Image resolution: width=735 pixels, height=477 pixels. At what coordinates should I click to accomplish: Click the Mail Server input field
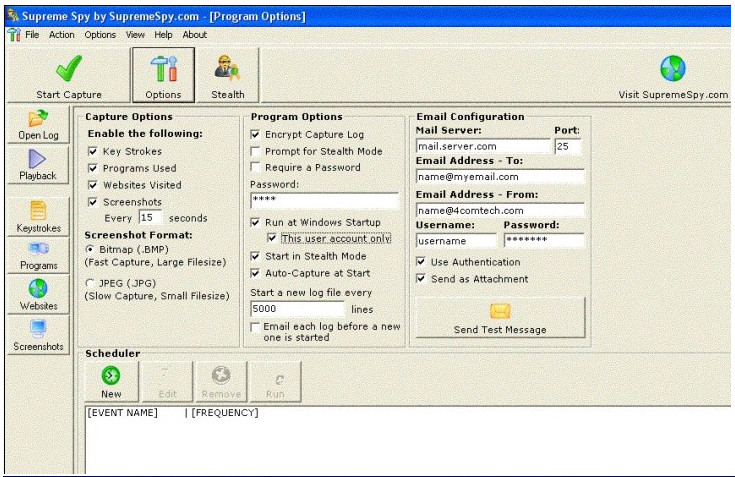483,146
